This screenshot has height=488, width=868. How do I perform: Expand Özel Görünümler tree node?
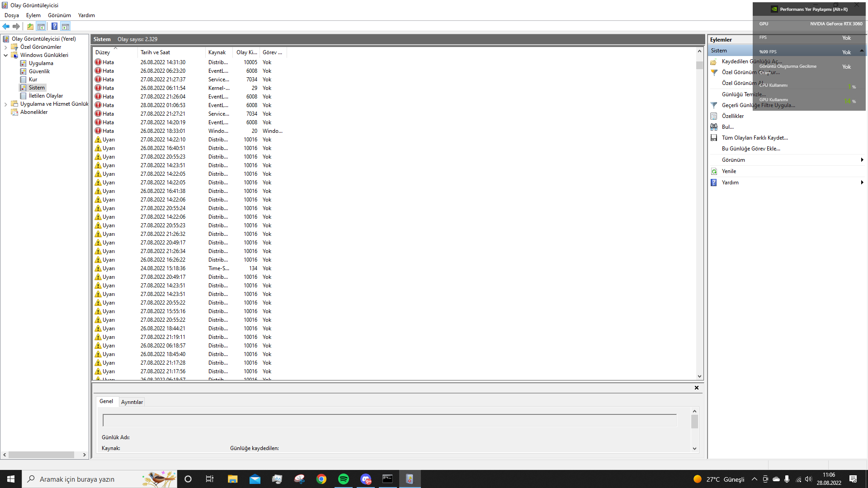pos(5,47)
